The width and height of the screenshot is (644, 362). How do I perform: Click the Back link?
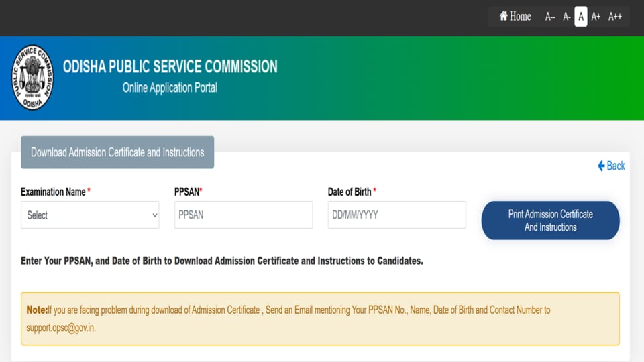pos(611,166)
